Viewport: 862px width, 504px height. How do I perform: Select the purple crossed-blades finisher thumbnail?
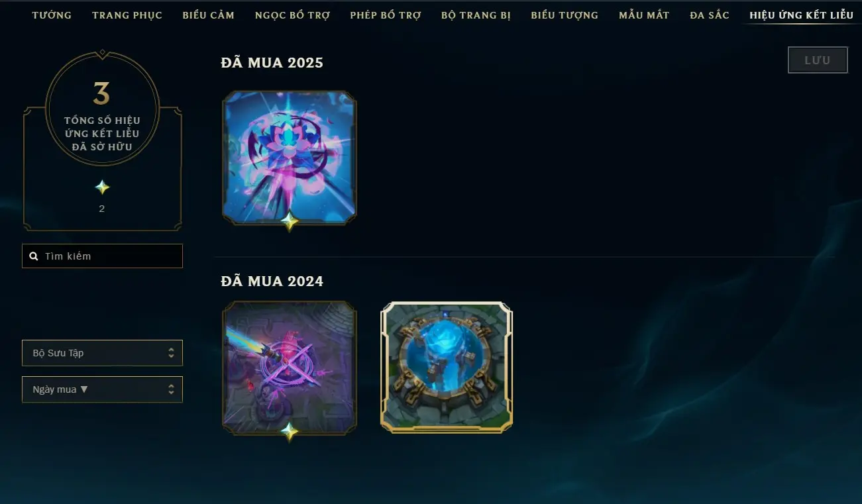click(290, 368)
